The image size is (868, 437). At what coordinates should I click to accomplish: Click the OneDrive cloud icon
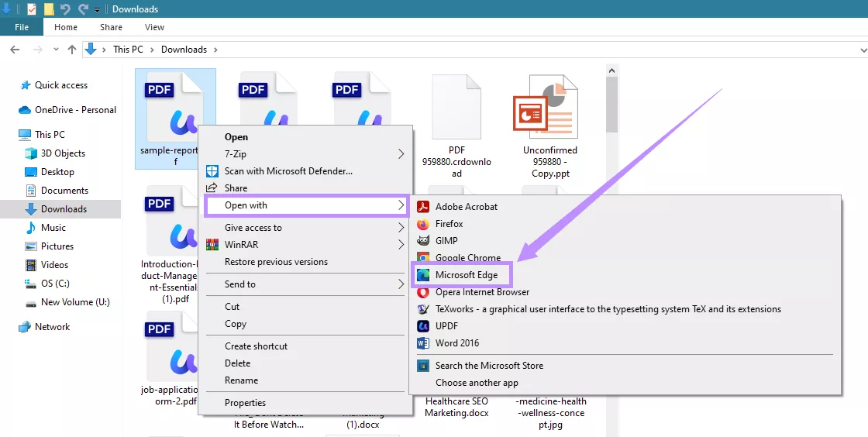[25, 110]
